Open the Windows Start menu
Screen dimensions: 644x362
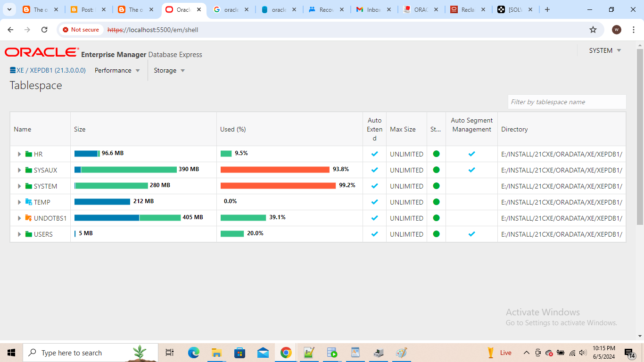pos(11,353)
